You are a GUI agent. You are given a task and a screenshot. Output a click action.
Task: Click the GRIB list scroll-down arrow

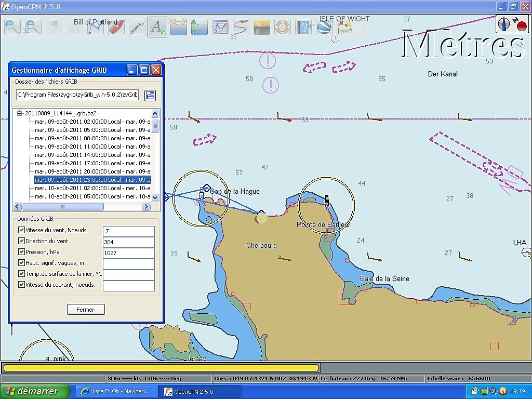[155, 197]
